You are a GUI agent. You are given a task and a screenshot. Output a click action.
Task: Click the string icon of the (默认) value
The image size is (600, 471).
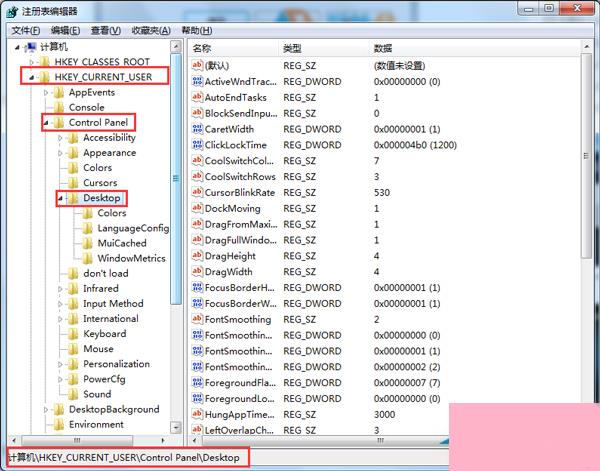coord(197,65)
